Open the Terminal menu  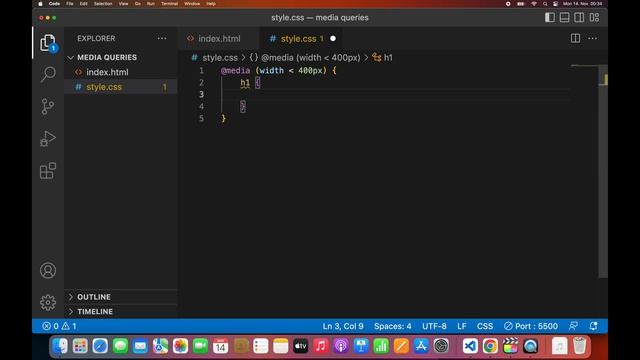coord(169,4)
